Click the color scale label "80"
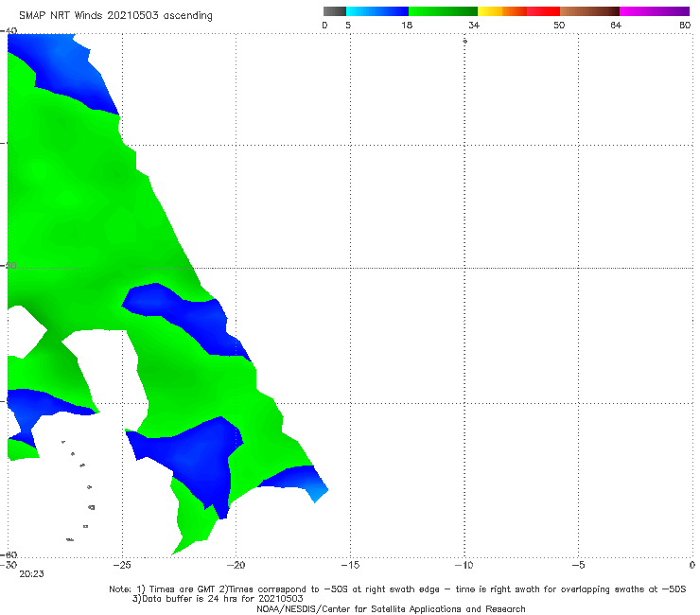700x615 pixels. pyautogui.click(x=685, y=25)
